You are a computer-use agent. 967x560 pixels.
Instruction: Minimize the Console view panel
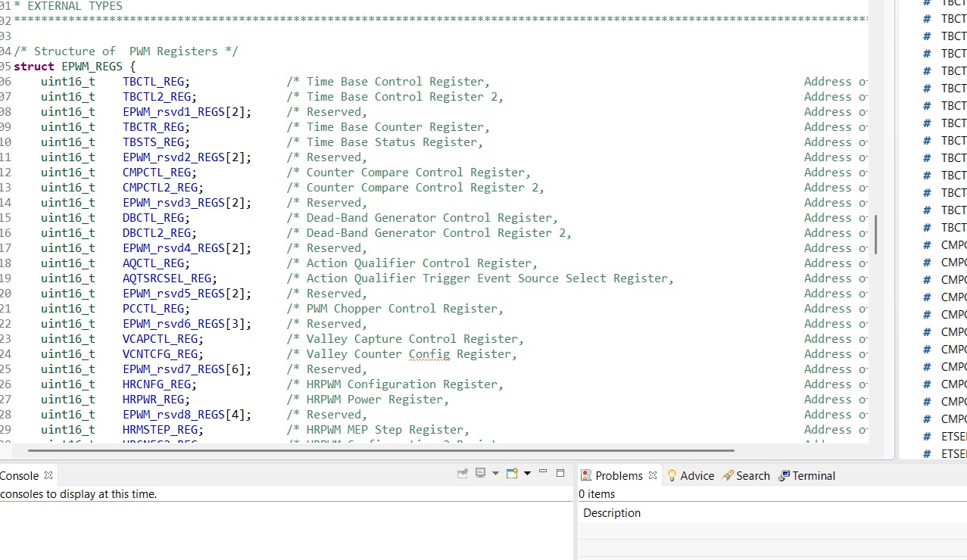pyautogui.click(x=543, y=473)
